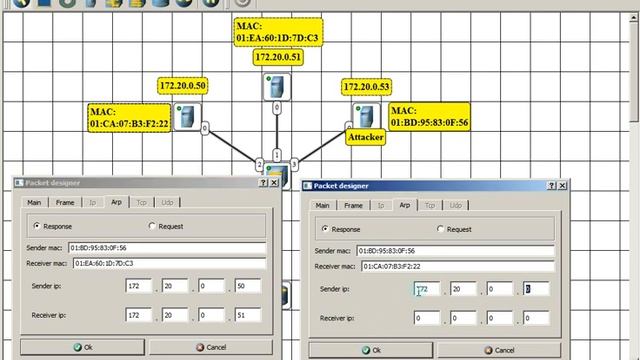Open Main tab in right Packet designer
This screenshot has height=360, width=640.
coord(322,205)
